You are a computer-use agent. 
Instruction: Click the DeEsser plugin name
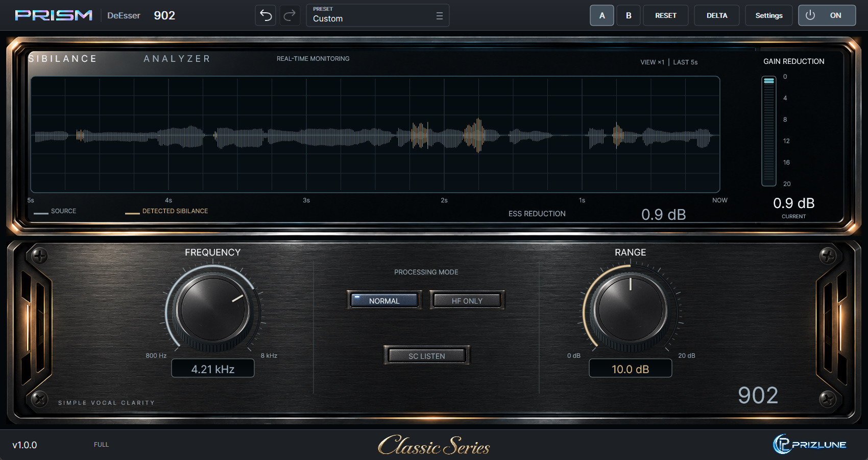pos(124,16)
